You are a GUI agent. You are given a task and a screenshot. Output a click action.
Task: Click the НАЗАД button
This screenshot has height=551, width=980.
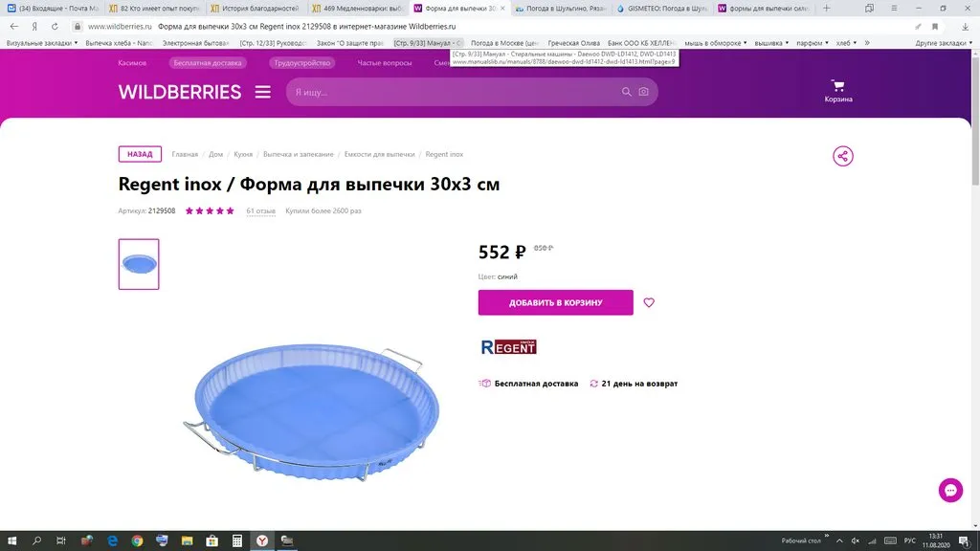[x=140, y=154]
